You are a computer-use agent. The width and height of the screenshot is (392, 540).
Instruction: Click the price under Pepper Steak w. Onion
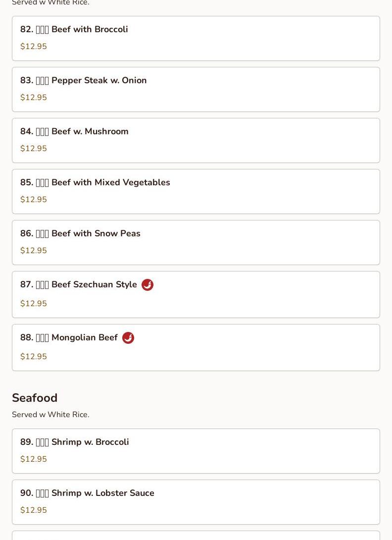33,97
